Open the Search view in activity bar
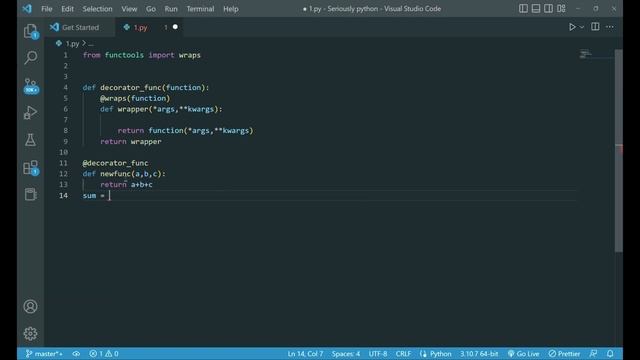This screenshot has height=360, width=640. pos(31,58)
